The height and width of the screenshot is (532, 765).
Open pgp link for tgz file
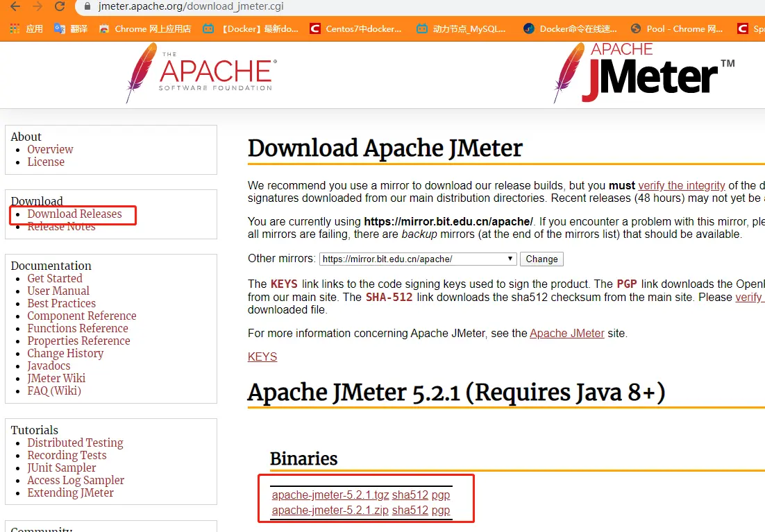(x=441, y=495)
